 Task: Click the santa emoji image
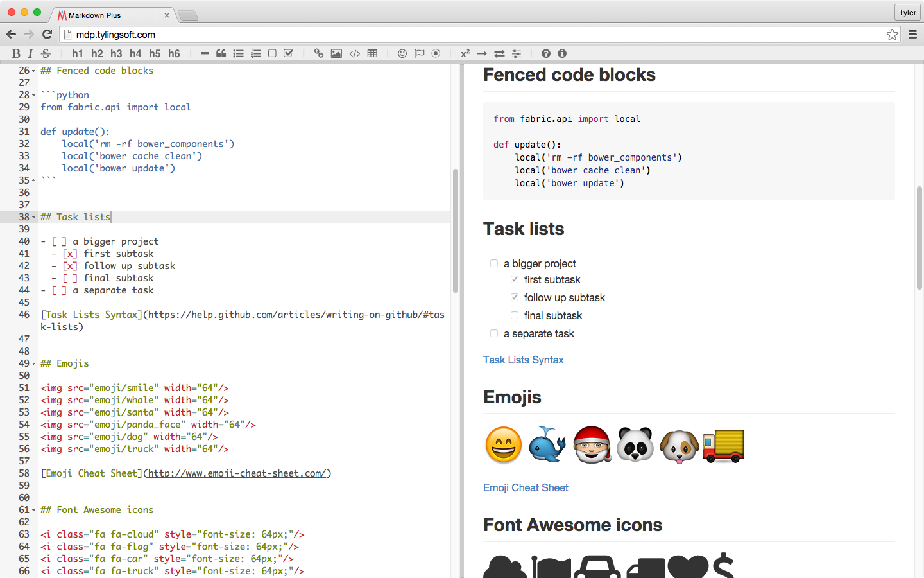click(592, 444)
